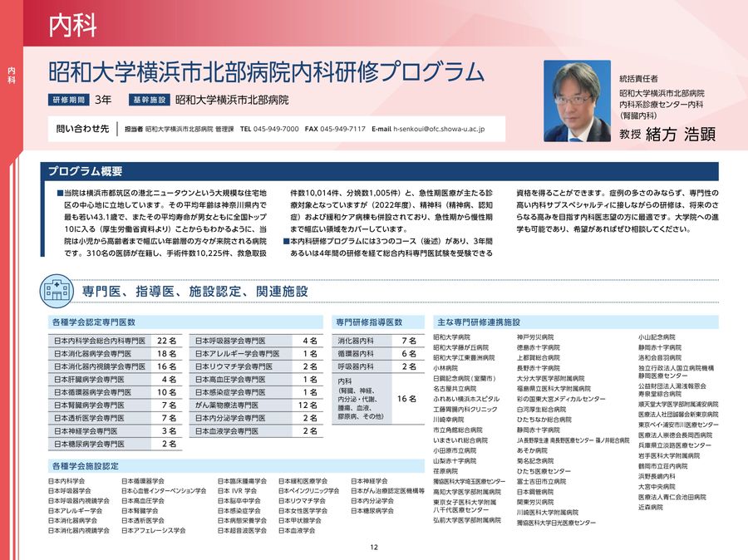Click the 日本リウマチ学会専門医 row
The image size is (748, 560).
[256, 366]
